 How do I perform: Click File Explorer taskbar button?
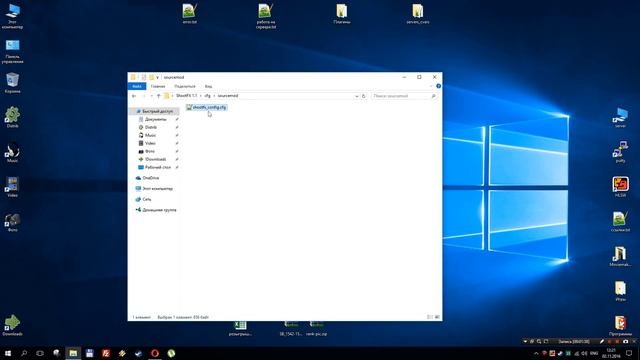pyautogui.click(x=73, y=353)
